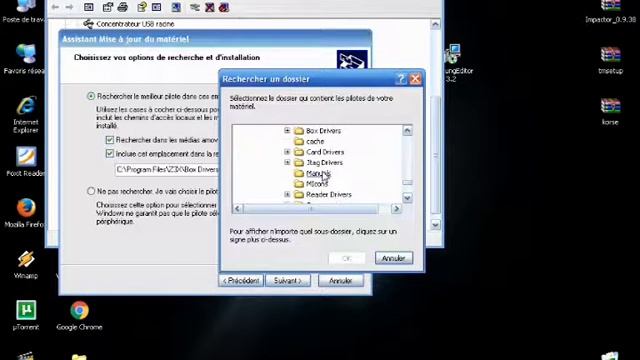Viewport: 640px width, 360px height.
Task: Select the Card Drivers folder
Action: tap(325, 152)
